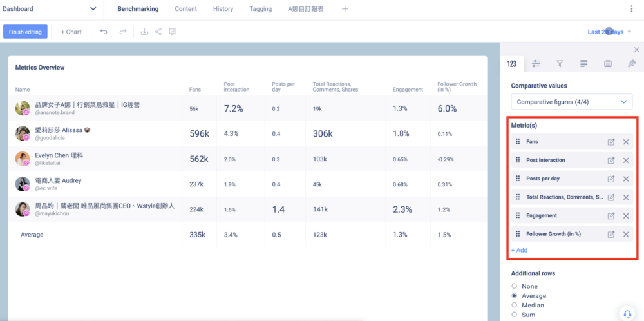Open the filter funnel panel tab

[560, 63]
